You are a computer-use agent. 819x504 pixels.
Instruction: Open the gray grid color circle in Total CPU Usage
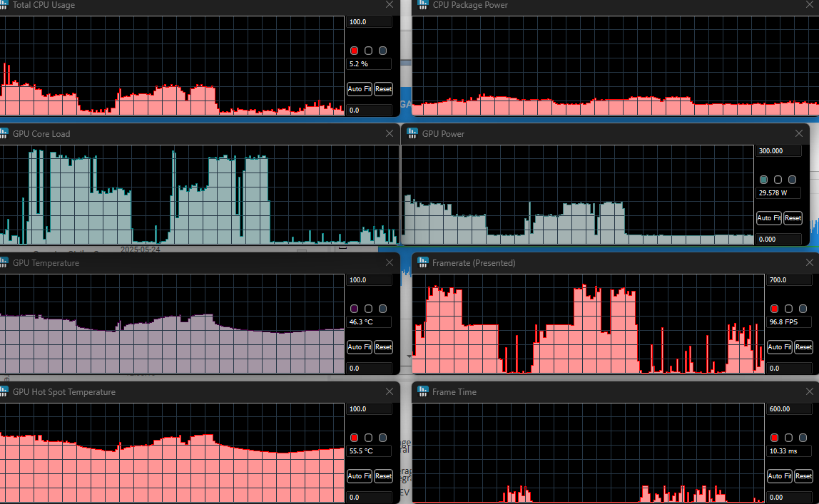pyautogui.click(x=383, y=51)
